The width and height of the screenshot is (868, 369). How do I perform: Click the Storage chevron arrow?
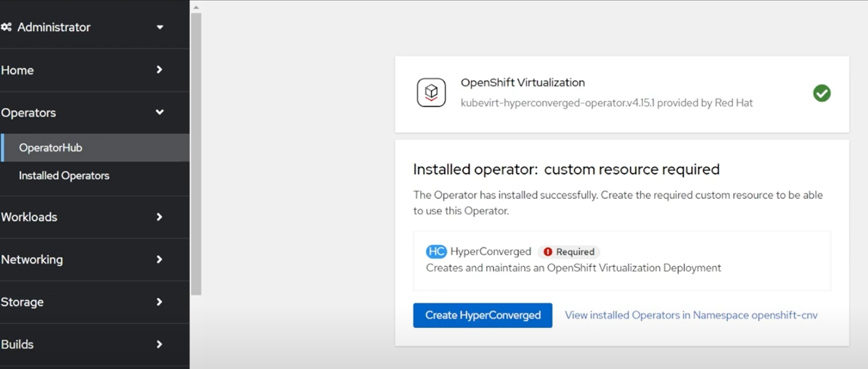(x=159, y=301)
